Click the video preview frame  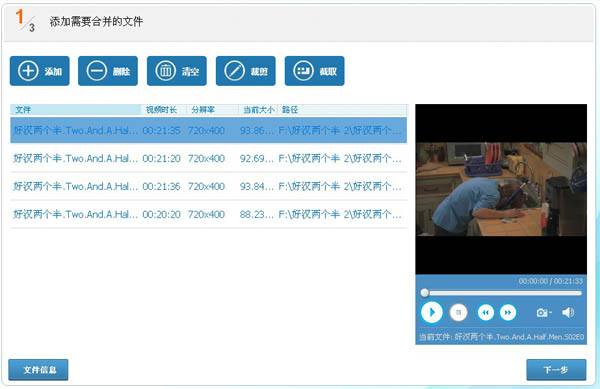pos(501,189)
